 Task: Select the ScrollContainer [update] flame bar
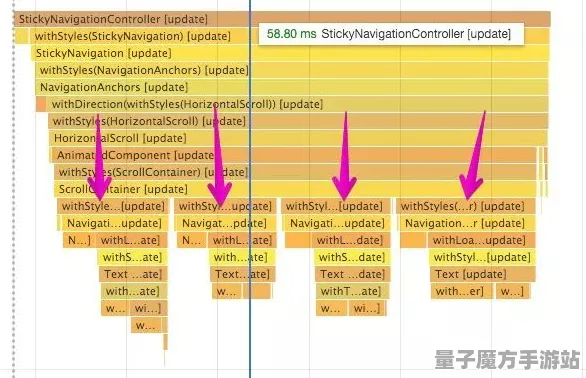(295, 189)
